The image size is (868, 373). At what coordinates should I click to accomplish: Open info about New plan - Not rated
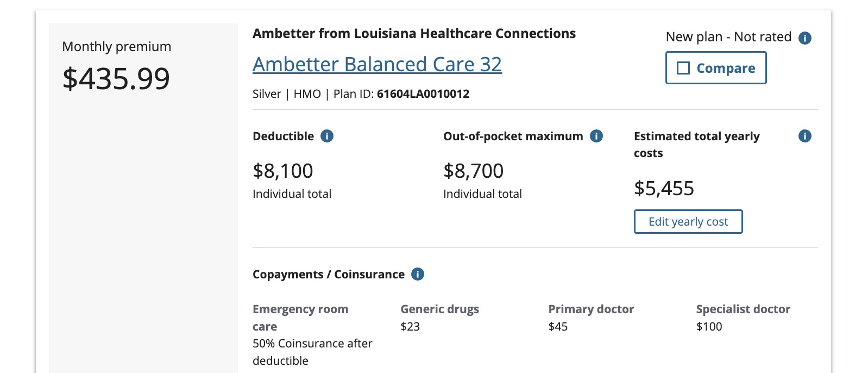805,38
